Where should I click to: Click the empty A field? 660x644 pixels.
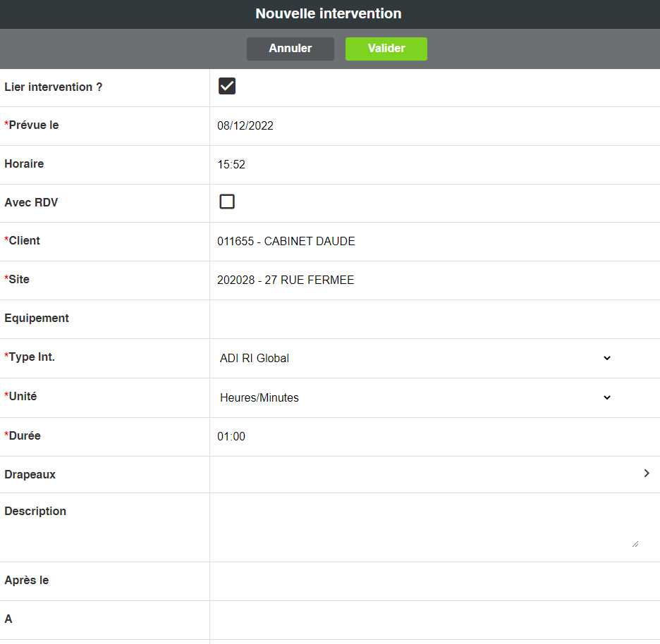[x=423, y=619]
